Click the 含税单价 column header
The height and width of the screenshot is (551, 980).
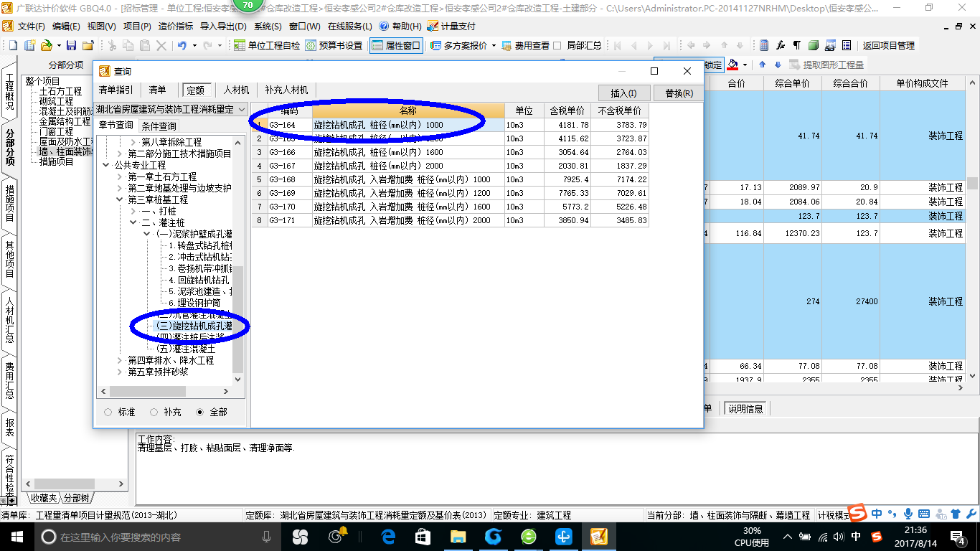(x=566, y=111)
